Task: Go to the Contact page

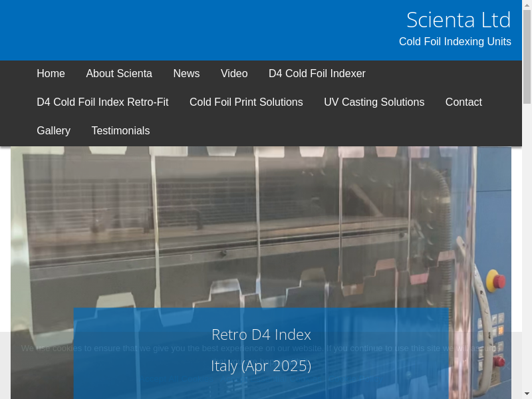Action: coord(464,102)
